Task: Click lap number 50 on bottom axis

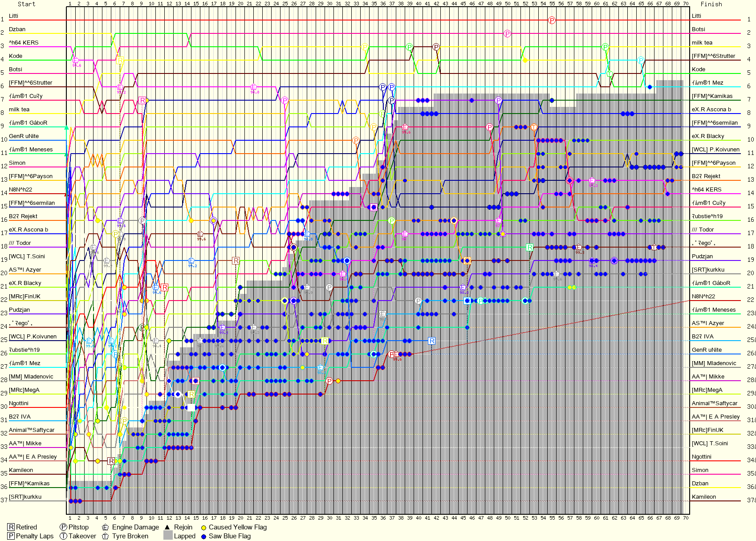Action: click(x=508, y=518)
